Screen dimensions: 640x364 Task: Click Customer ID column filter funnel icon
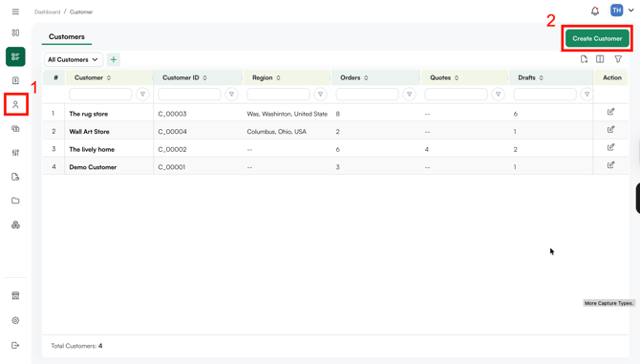(231, 95)
